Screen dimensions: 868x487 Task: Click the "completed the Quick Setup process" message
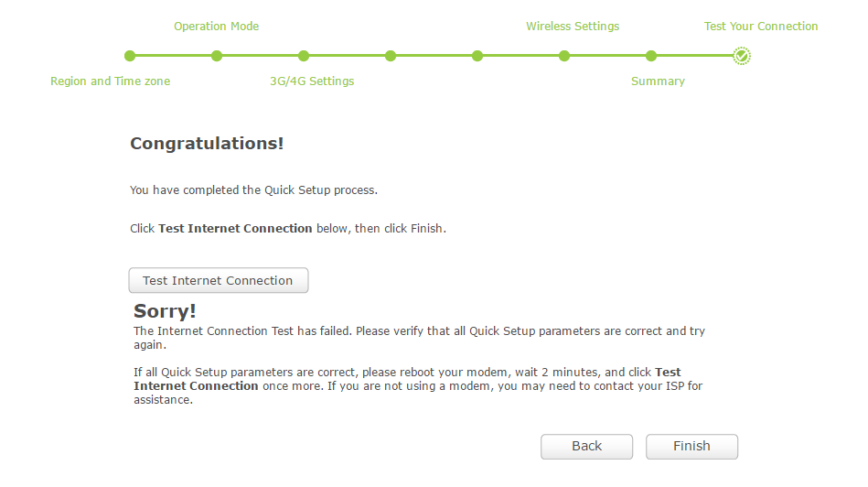(x=253, y=190)
